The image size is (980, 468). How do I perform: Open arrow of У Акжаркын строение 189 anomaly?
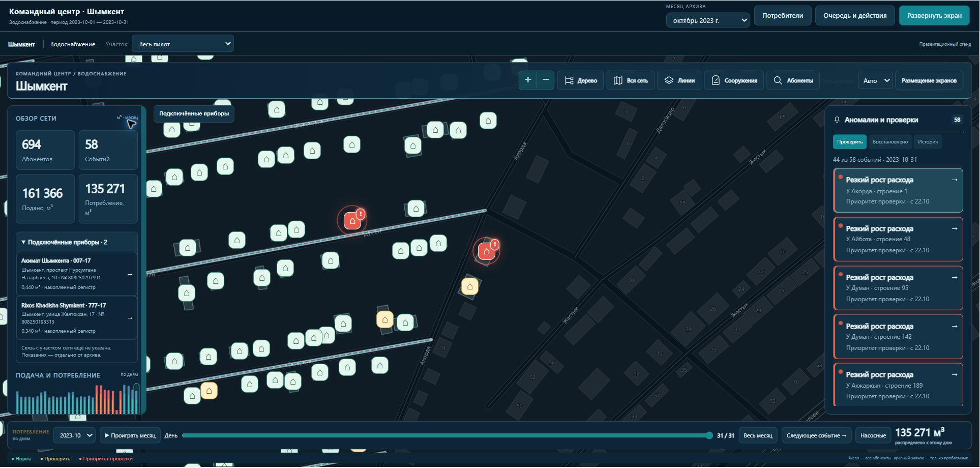(x=955, y=374)
